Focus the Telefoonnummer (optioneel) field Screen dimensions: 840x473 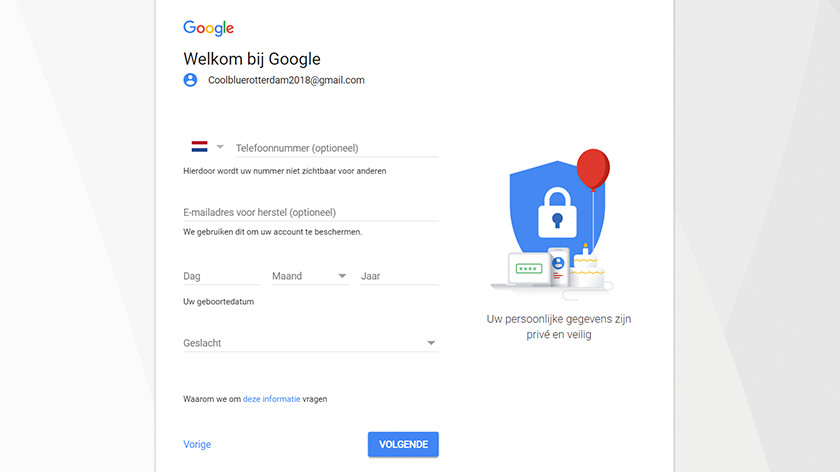336,148
